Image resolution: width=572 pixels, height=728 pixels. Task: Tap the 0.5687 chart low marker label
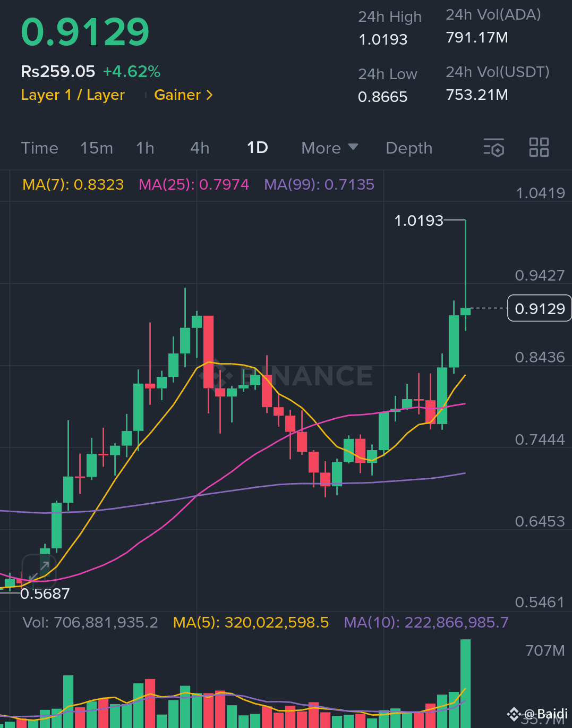(x=45, y=594)
